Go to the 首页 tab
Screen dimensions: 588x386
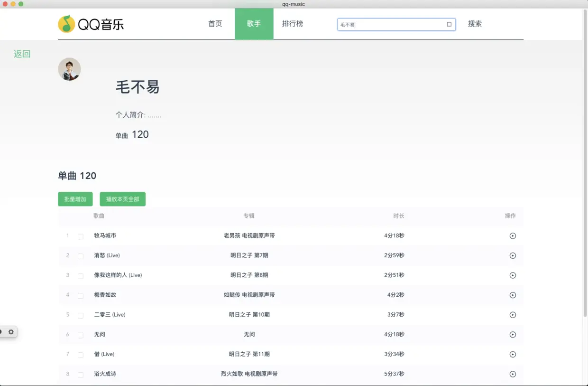coord(215,24)
